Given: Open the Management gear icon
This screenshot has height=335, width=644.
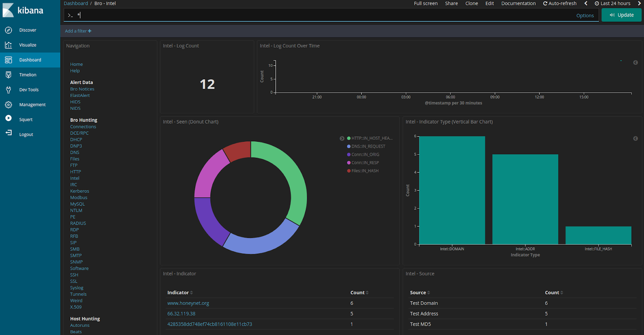Looking at the screenshot, I should click(x=8, y=105).
